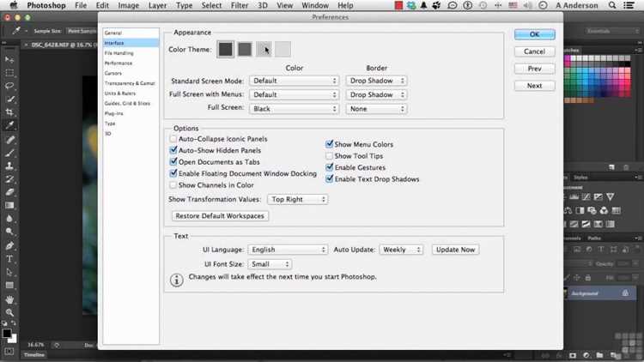
Task: Enable Auto-Collapse Iconic Panels checkbox
Action: click(173, 139)
